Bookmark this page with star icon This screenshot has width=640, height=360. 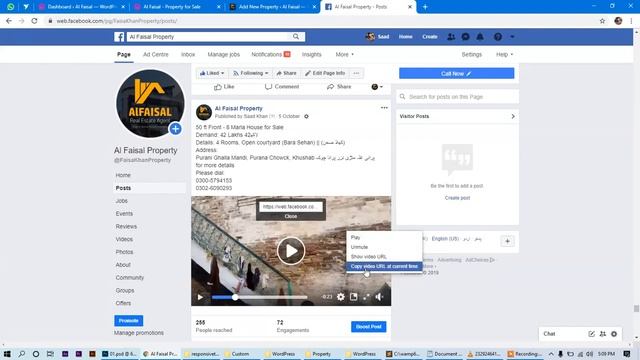click(x=602, y=21)
